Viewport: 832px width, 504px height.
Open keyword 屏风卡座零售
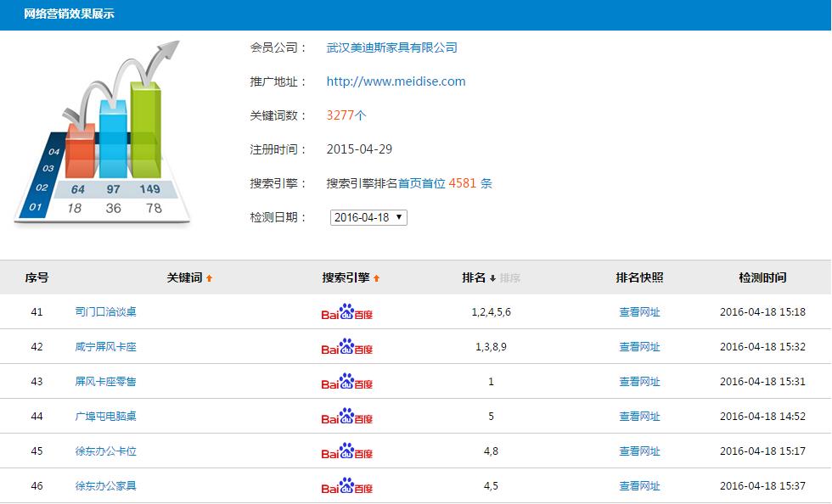pos(105,382)
